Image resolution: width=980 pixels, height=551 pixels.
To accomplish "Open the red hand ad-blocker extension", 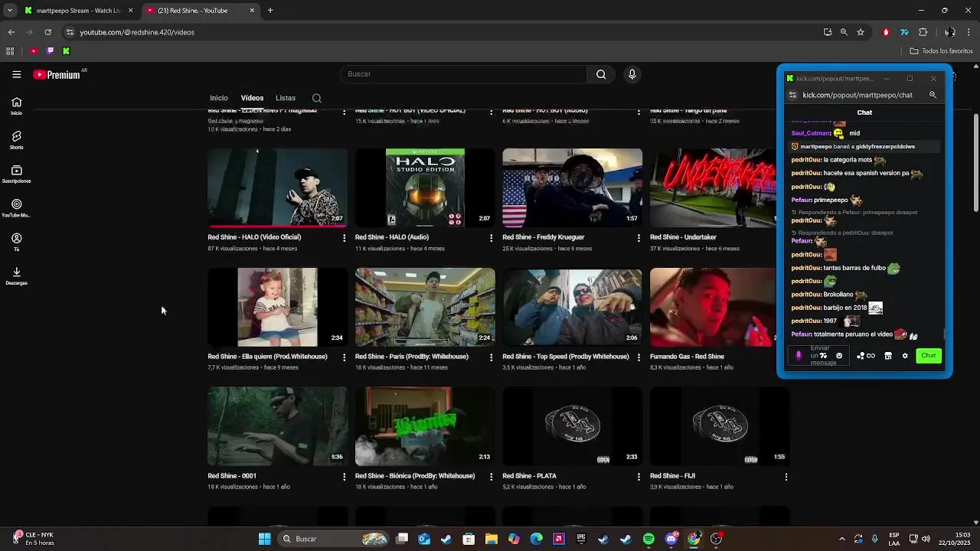I will pyautogui.click(x=886, y=32).
